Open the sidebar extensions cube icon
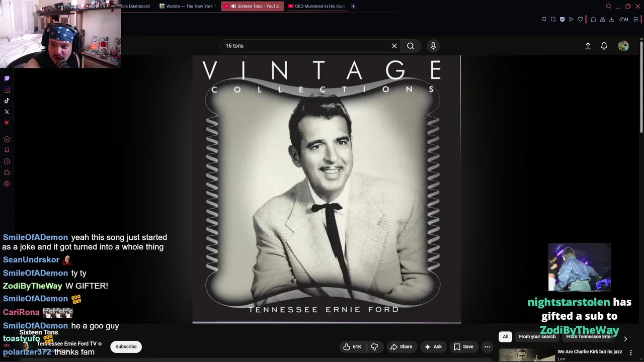 (x=7, y=172)
